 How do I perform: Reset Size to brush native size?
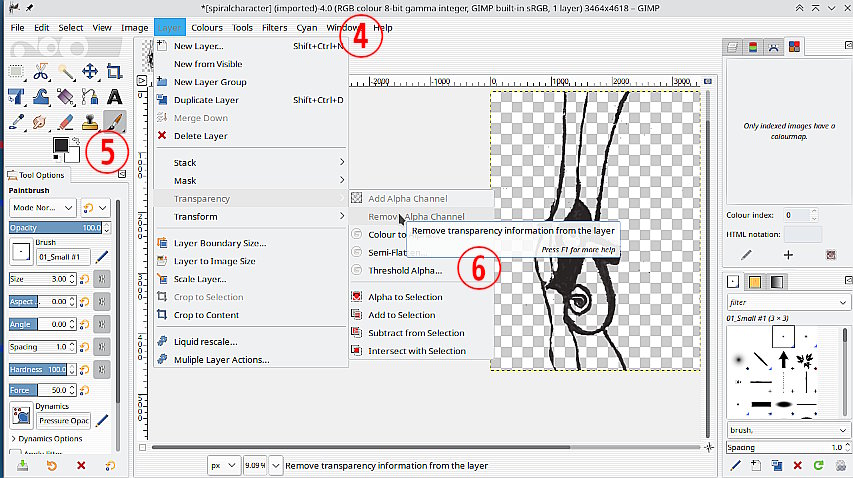click(84, 279)
